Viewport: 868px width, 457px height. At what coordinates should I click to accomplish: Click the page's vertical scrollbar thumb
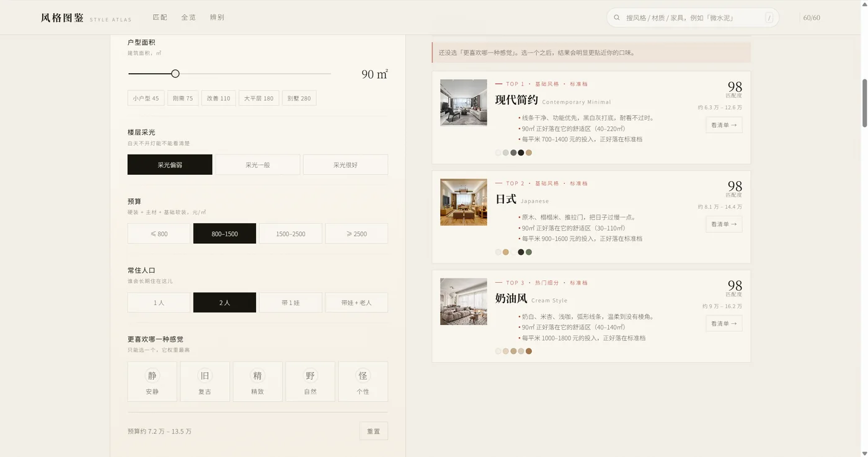(x=865, y=102)
